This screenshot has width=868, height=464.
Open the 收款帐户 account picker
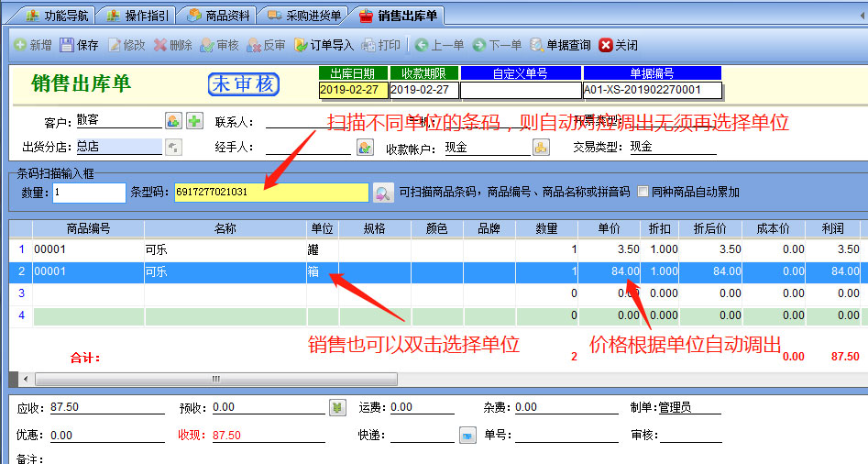coord(542,147)
